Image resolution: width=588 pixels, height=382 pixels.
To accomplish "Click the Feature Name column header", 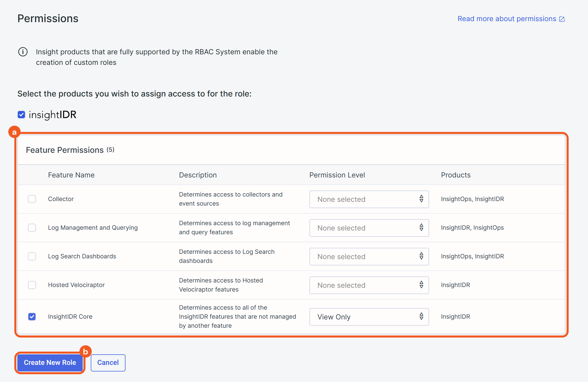I will point(71,175).
